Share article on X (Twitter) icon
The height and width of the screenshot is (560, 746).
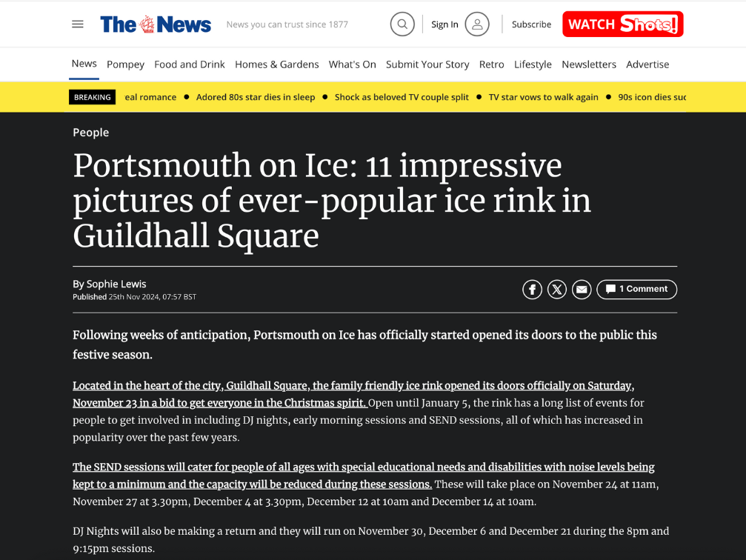(557, 290)
